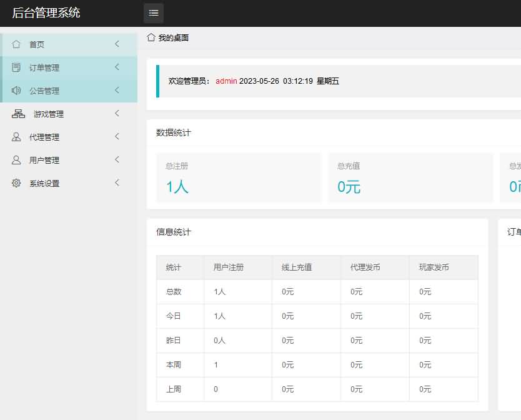Click the 我的桌面 breadcrumb link
The width and height of the screenshot is (521, 420).
[172, 37]
